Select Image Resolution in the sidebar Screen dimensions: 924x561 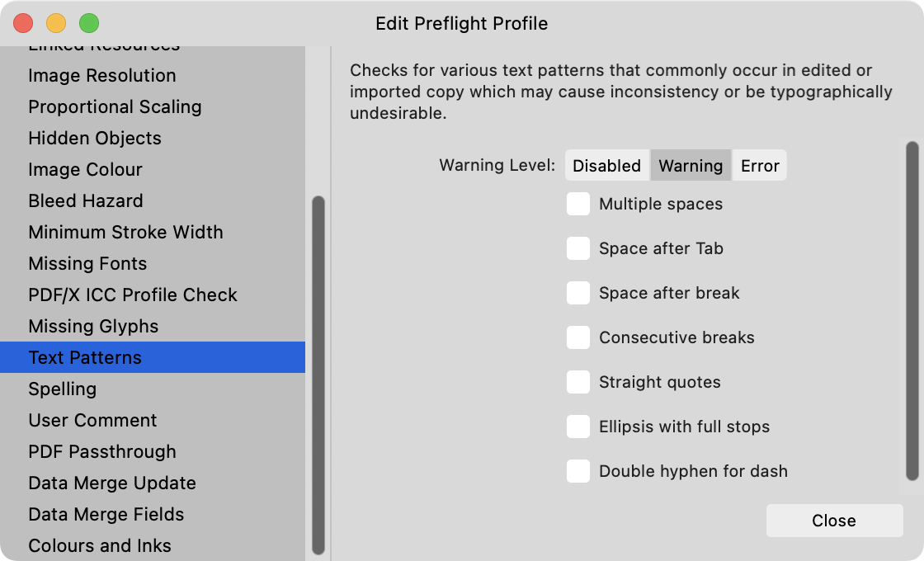click(102, 76)
